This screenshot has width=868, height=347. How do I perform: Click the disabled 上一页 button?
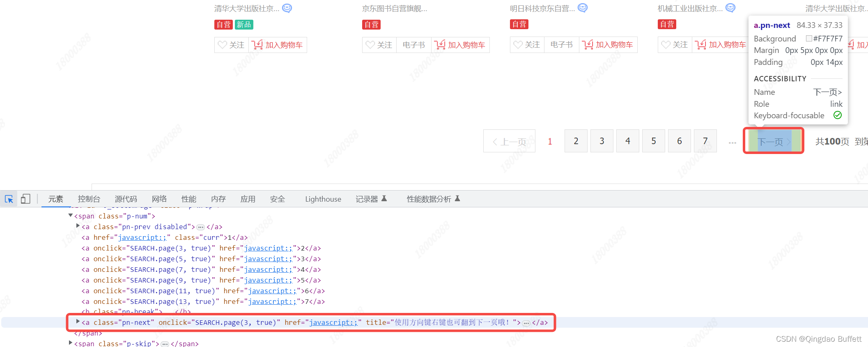click(509, 141)
